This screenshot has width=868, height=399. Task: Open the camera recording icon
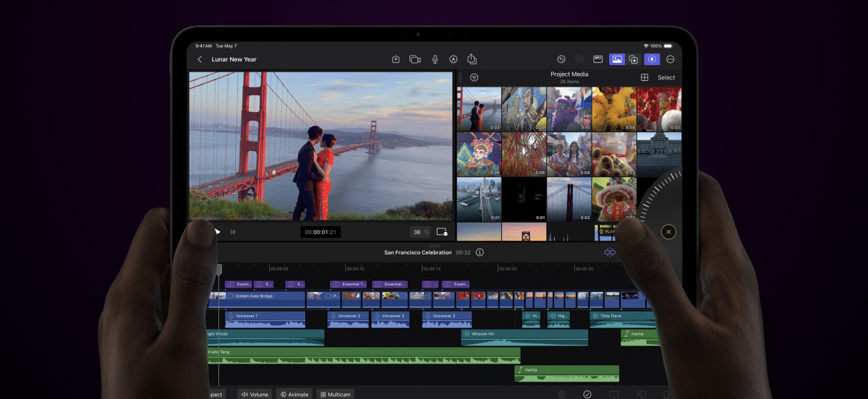(x=415, y=59)
